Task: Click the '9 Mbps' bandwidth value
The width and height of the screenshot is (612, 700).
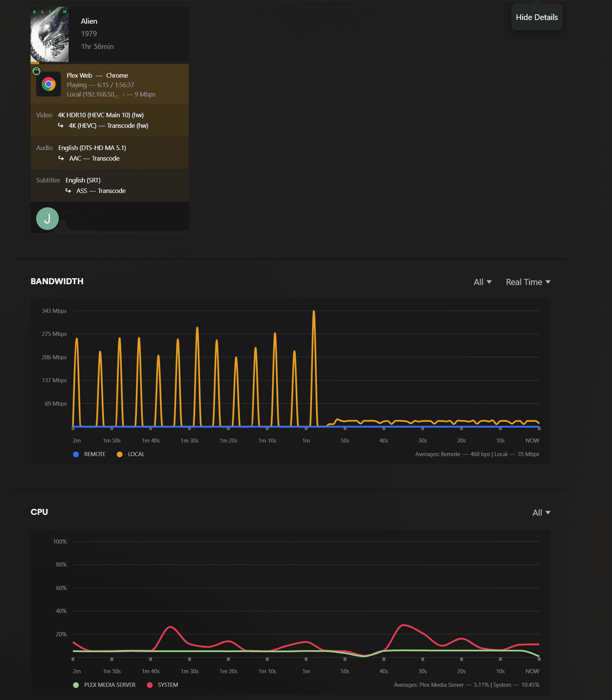Action: click(x=145, y=94)
